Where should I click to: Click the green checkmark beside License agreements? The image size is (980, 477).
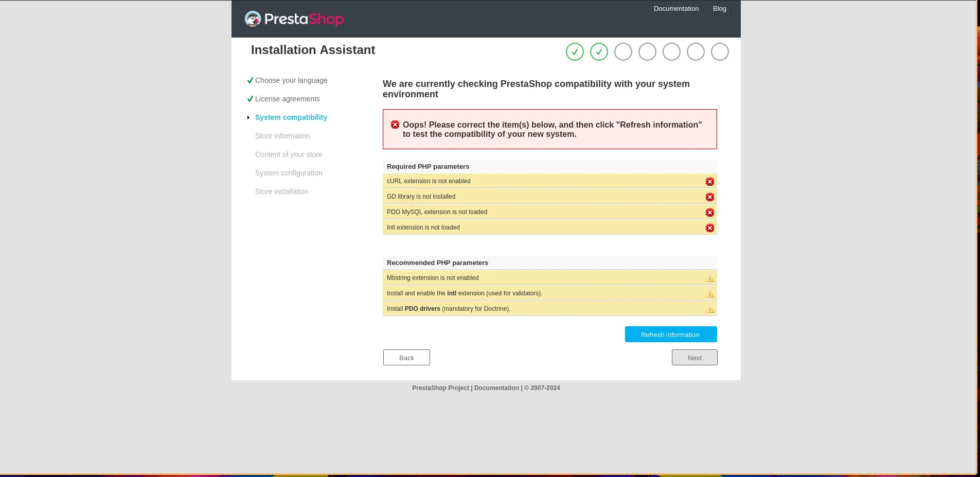(x=250, y=99)
